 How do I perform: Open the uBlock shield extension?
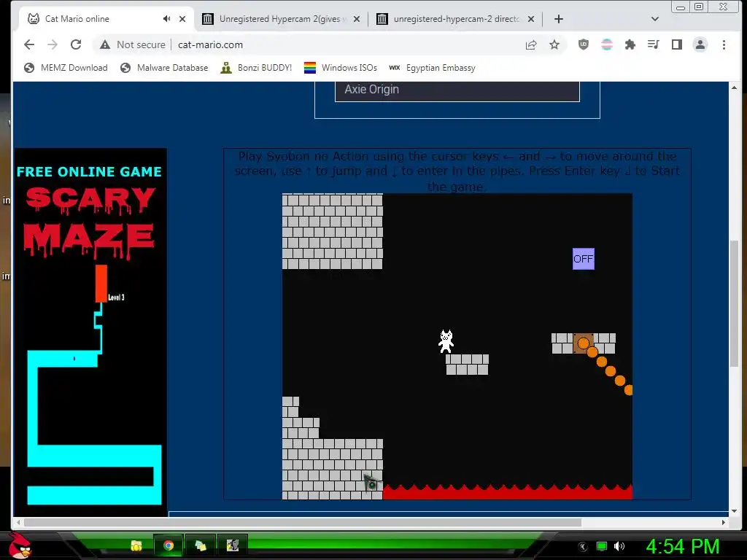tap(584, 44)
